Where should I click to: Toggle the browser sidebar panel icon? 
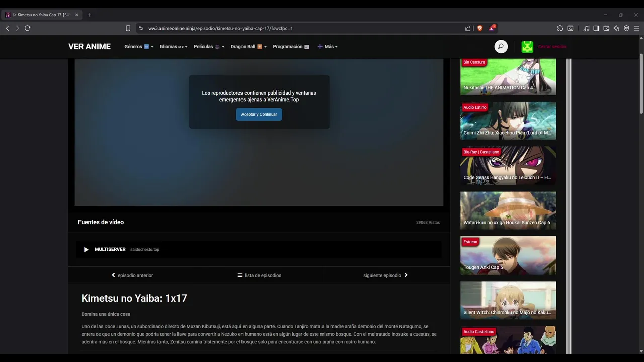(x=596, y=28)
